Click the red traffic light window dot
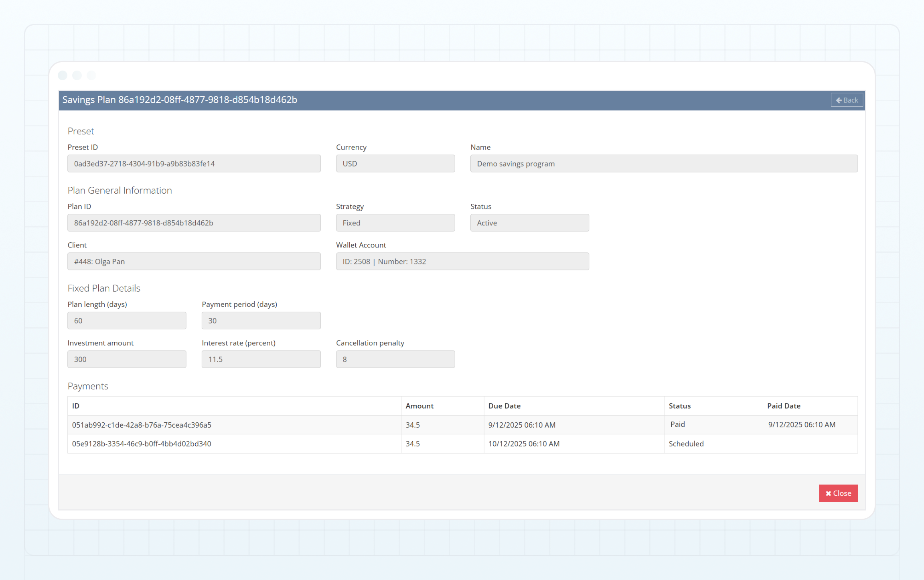The width and height of the screenshot is (924, 580). pos(63,75)
